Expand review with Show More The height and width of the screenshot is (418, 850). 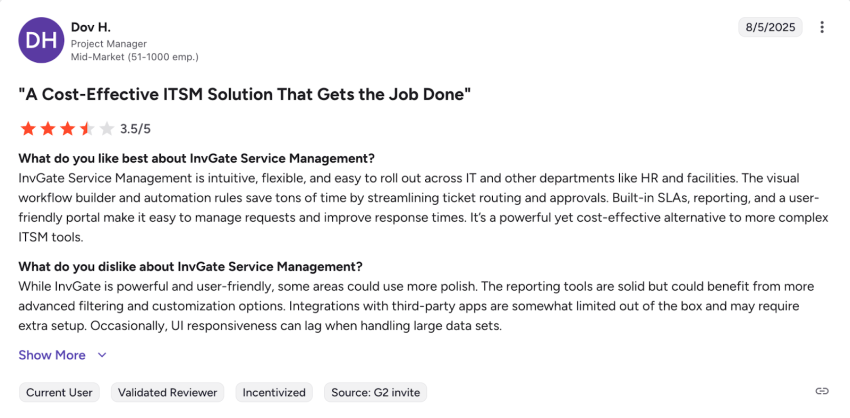click(52, 355)
